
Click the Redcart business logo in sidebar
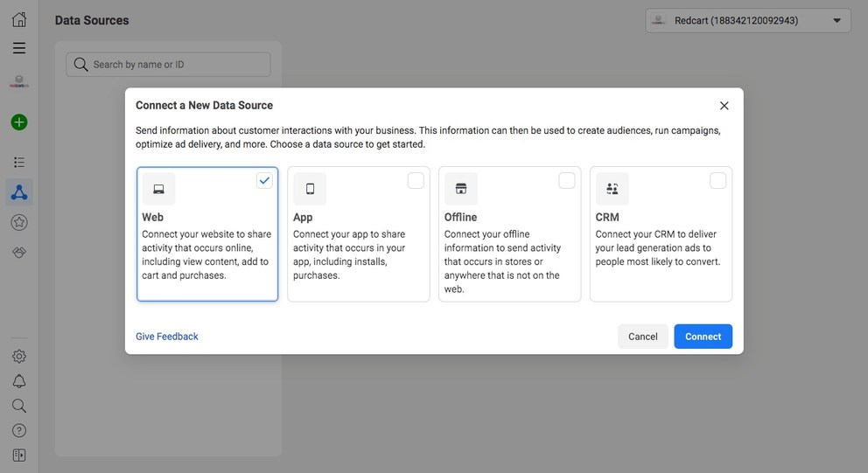click(x=19, y=82)
